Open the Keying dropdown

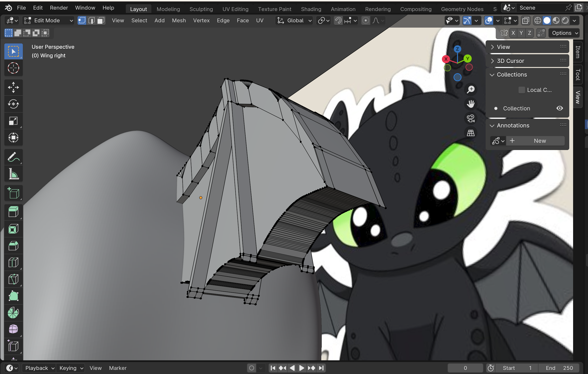(71, 368)
